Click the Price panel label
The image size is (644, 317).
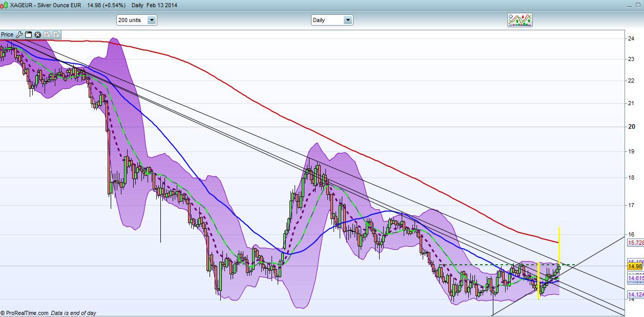point(7,35)
